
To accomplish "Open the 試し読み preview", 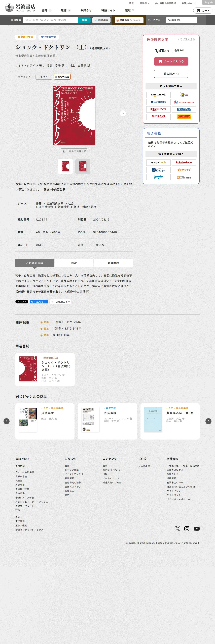I will click(x=171, y=74).
